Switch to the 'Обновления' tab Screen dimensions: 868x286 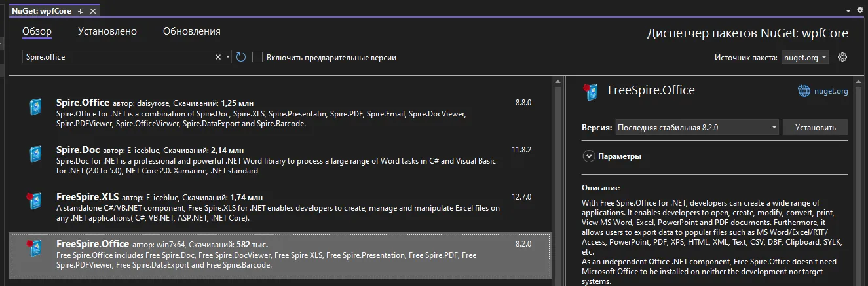[192, 31]
